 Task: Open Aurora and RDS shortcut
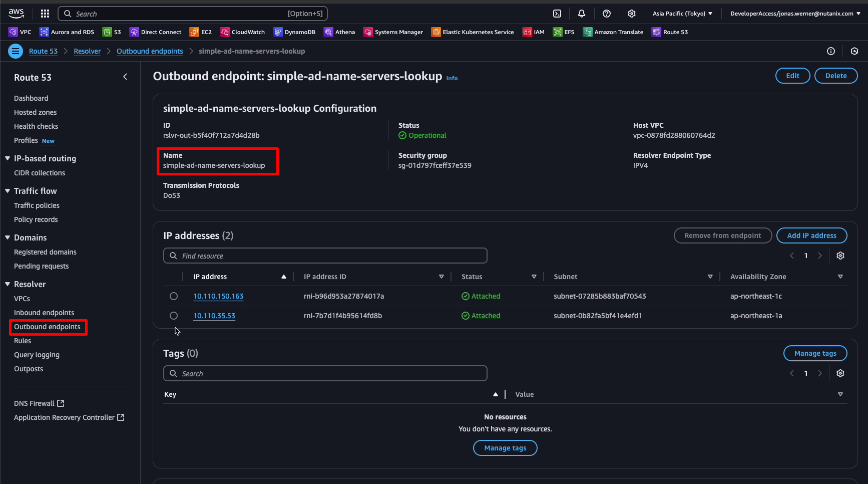tap(67, 32)
